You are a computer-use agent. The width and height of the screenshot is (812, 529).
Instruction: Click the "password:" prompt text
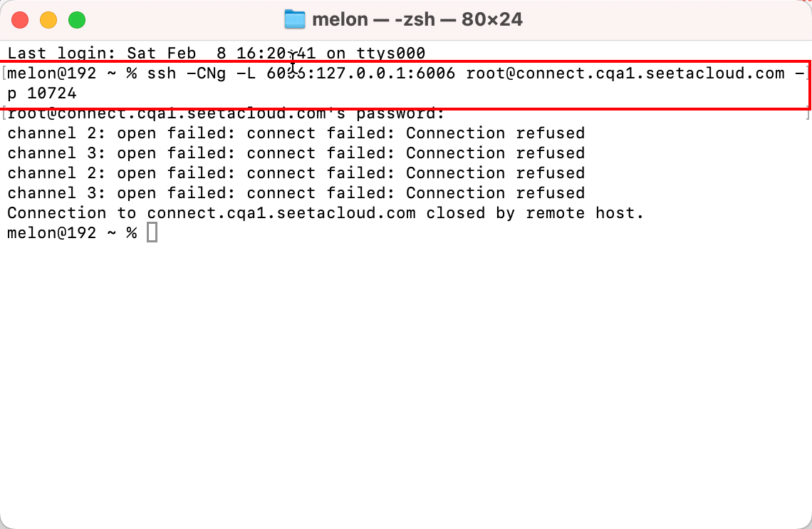click(400, 113)
